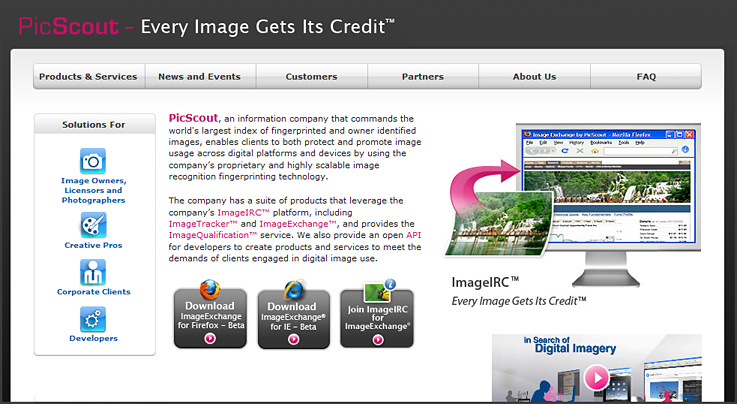Click the ImageIRC monitor illustration

(608, 204)
